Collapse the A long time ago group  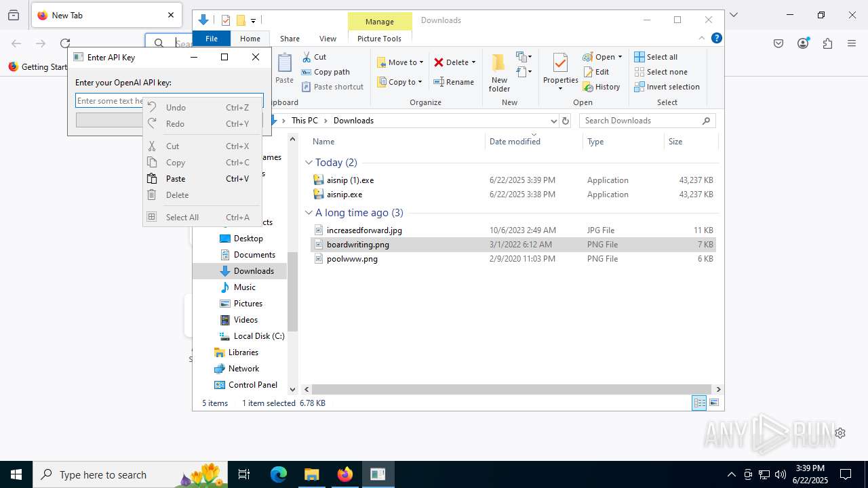tap(309, 213)
